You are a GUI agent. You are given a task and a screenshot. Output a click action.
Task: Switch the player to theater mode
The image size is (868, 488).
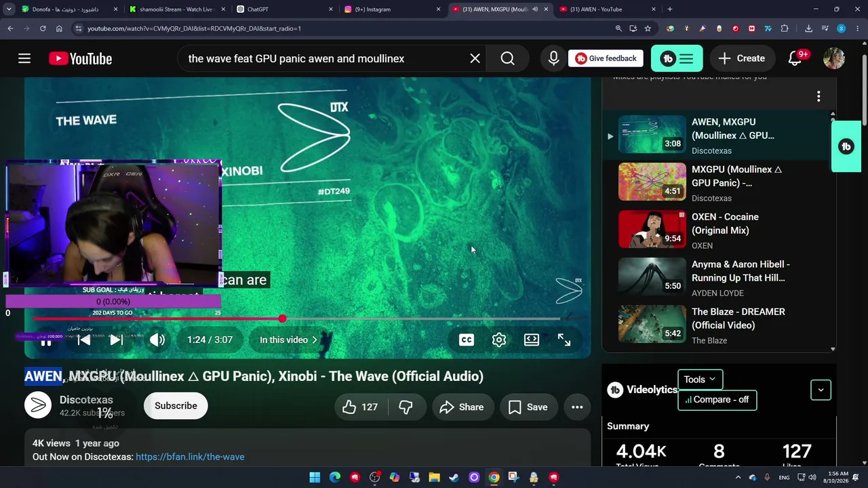[x=532, y=340]
